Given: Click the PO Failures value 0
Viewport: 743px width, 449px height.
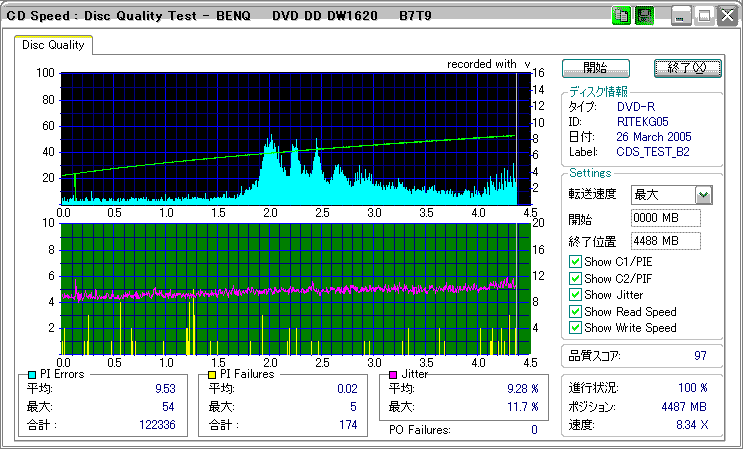Looking at the screenshot, I should point(534,430).
